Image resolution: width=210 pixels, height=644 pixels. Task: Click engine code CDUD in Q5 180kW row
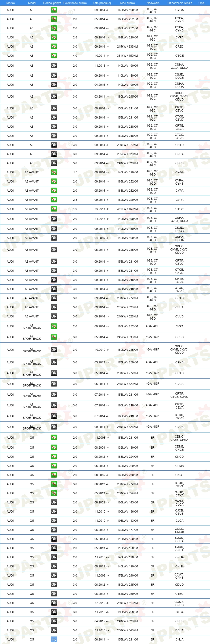pyautogui.click(x=179, y=585)
